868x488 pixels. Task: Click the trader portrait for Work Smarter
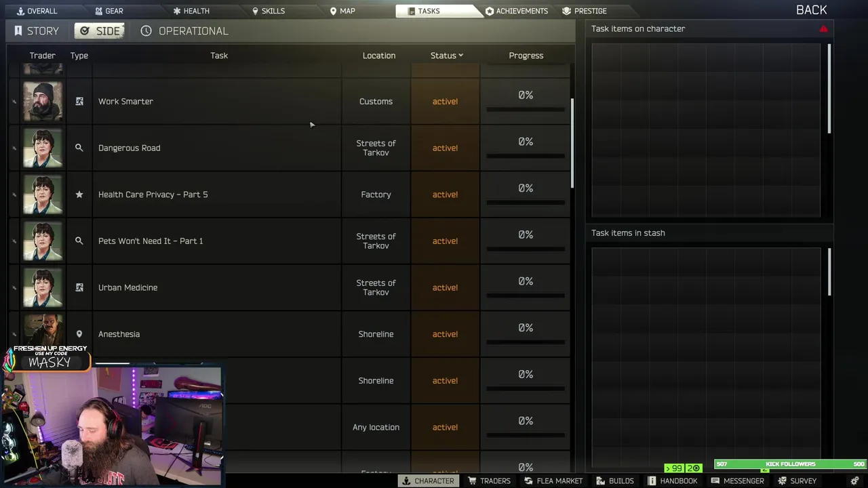[43, 102]
